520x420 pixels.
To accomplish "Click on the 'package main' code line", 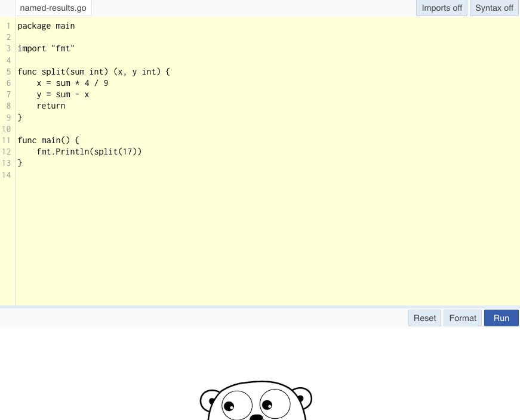I will click(x=46, y=26).
